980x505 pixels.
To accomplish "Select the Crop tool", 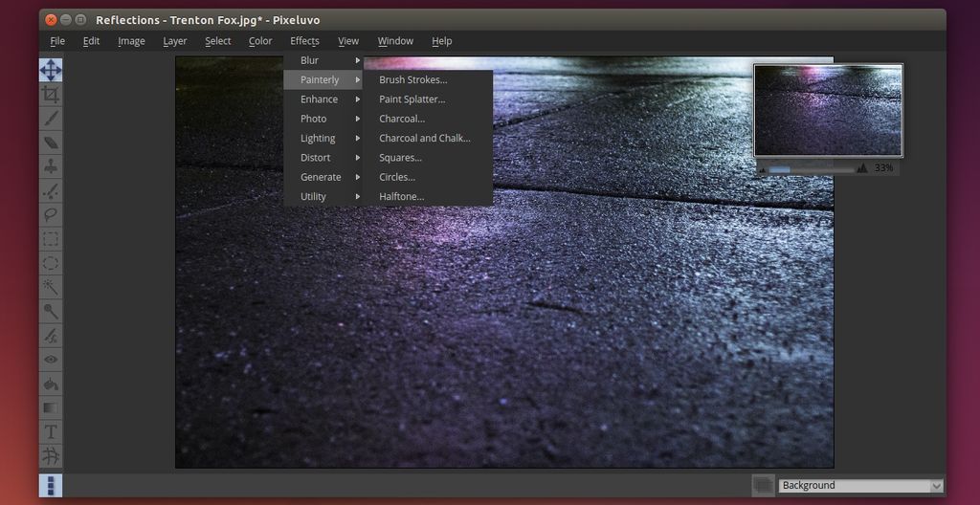I will pyautogui.click(x=51, y=95).
